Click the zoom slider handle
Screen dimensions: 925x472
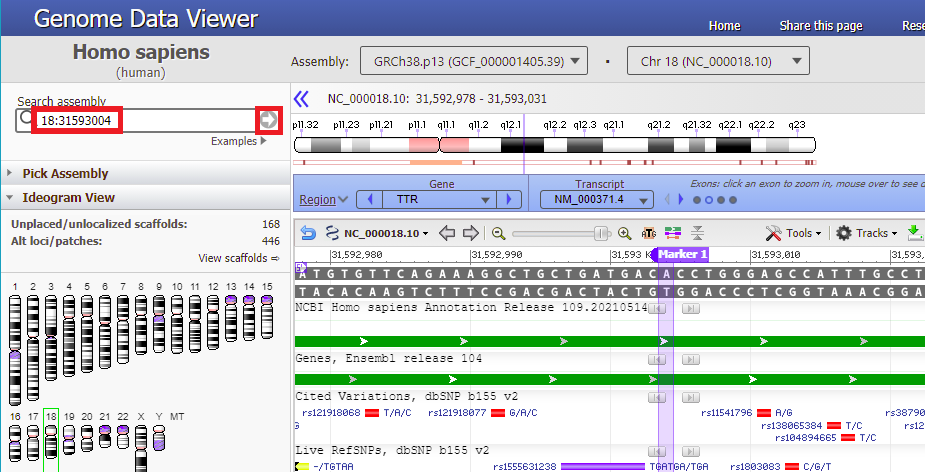click(601, 234)
